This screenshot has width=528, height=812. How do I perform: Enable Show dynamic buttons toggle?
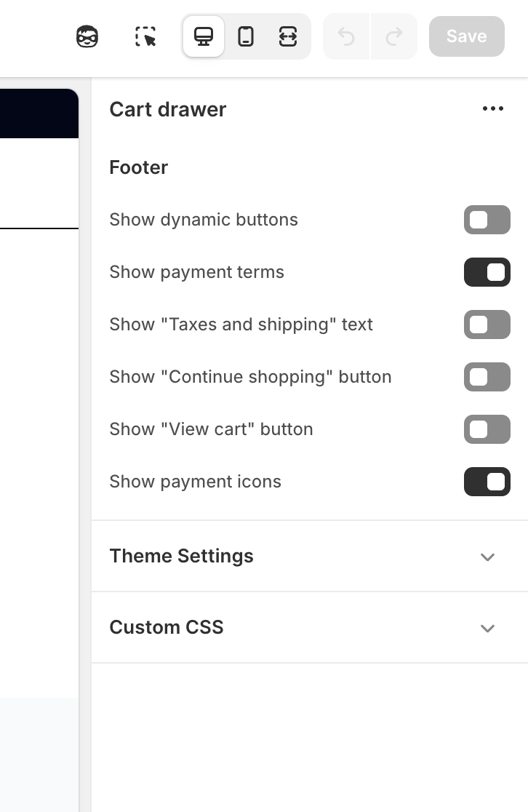tap(487, 220)
